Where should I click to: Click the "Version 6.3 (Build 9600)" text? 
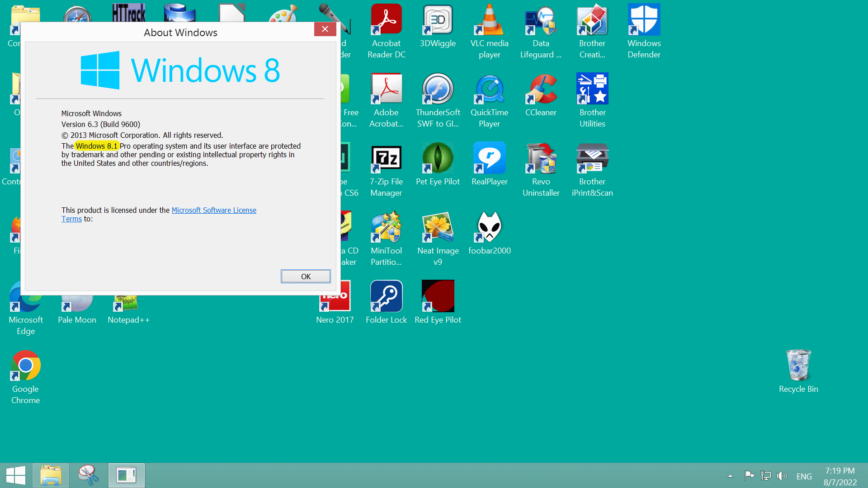(x=101, y=124)
